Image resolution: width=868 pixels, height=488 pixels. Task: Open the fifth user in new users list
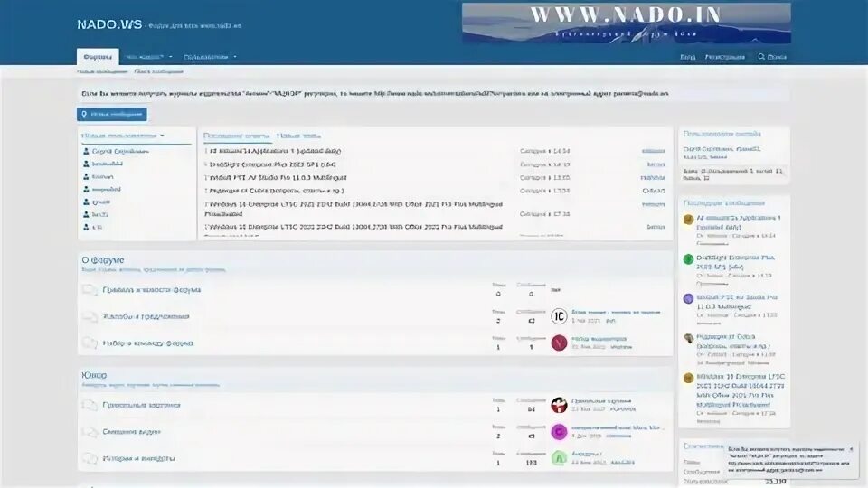[100, 202]
